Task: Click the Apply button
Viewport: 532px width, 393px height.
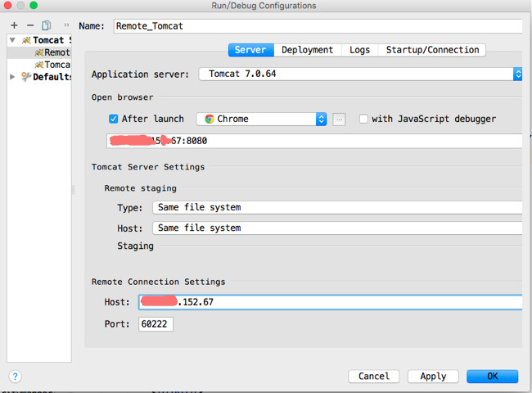Action: (433, 376)
